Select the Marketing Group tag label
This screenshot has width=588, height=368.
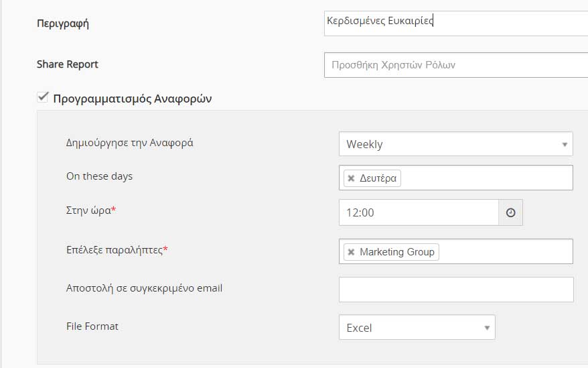[397, 252]
